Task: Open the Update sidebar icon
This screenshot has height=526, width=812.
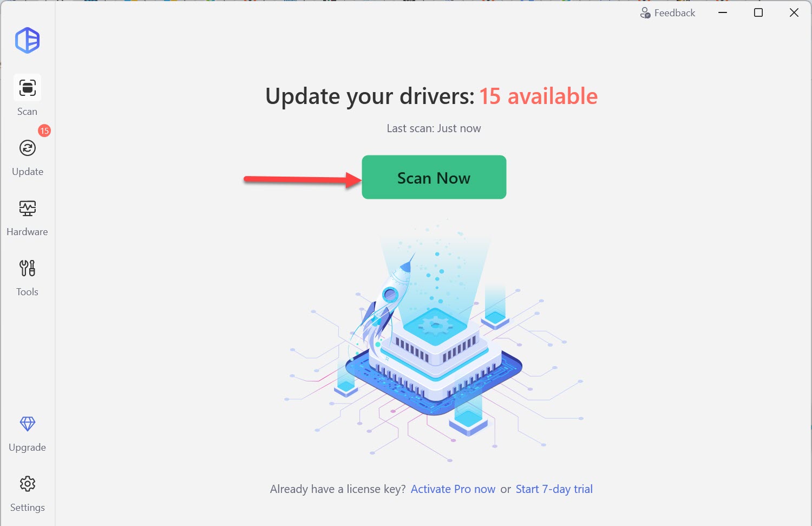Action: pyautogui.click(x=28, y=148)
